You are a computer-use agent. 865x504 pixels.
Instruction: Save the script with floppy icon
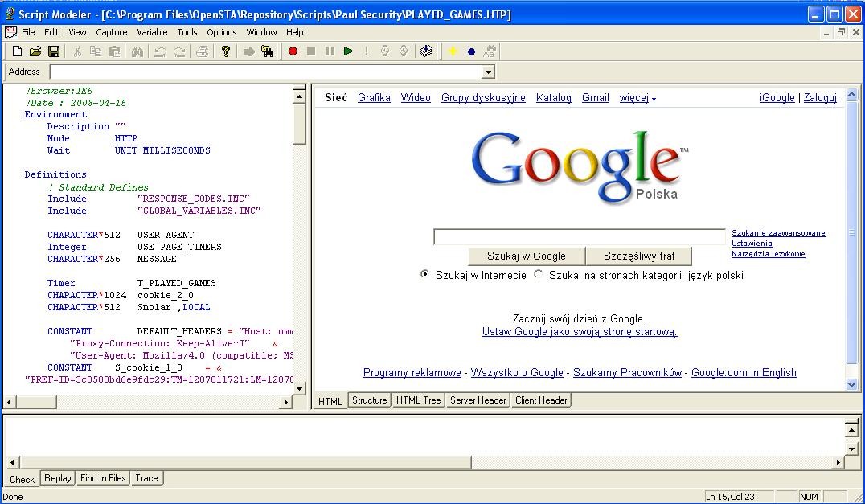point(54,51)
